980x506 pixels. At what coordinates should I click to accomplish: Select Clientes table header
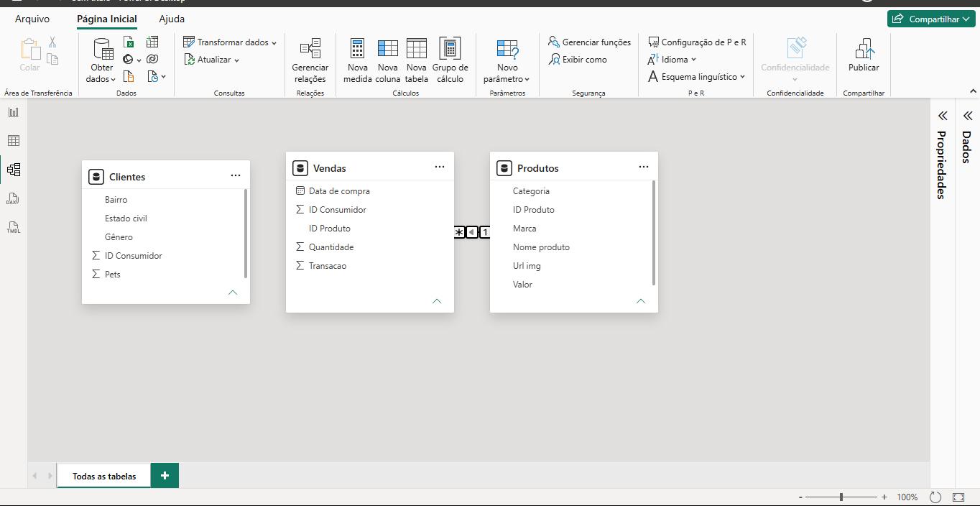[166, 175]
